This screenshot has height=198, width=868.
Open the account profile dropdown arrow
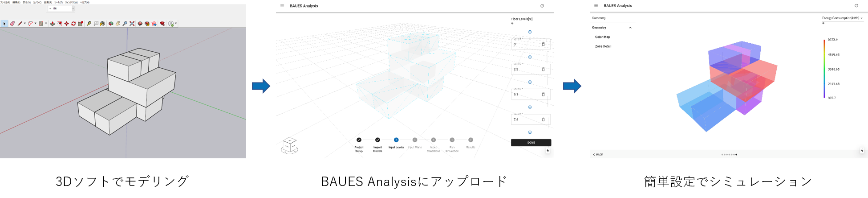click(176, 24)
